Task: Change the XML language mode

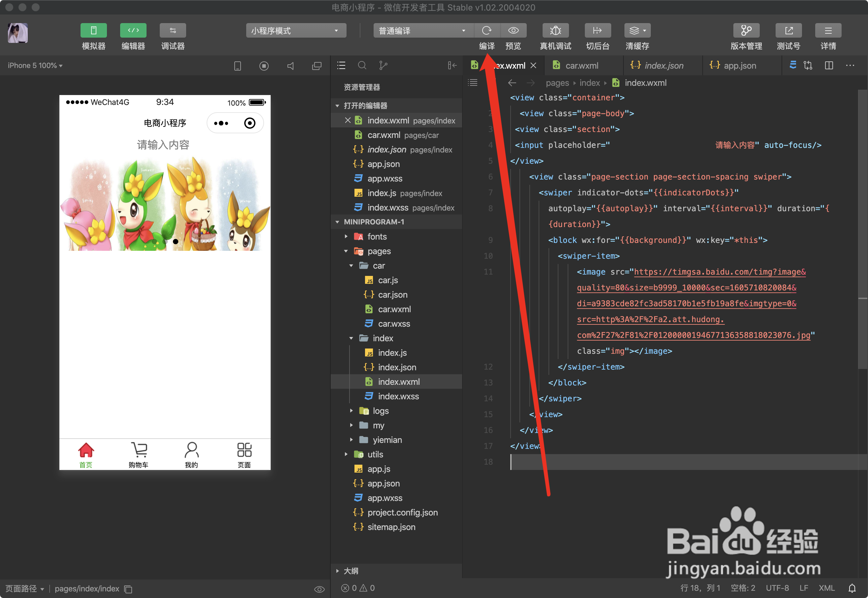Action: coord(827,588)
